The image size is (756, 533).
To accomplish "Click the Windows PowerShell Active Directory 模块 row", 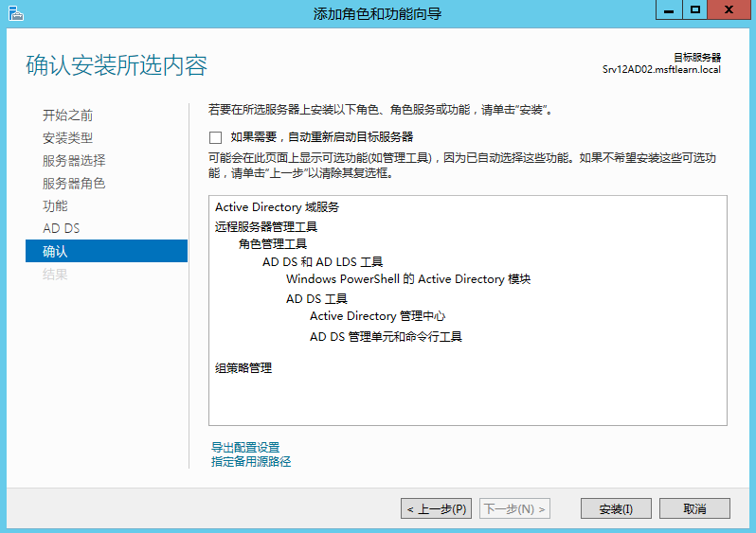I will pos(408,279).
